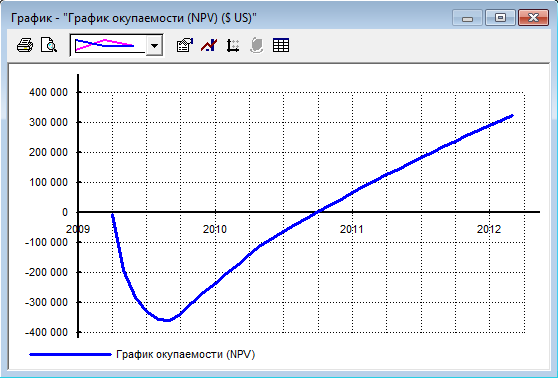Click the axes settings icon
558x378 pixels.
pyautogui.click(x=233, y=46)
